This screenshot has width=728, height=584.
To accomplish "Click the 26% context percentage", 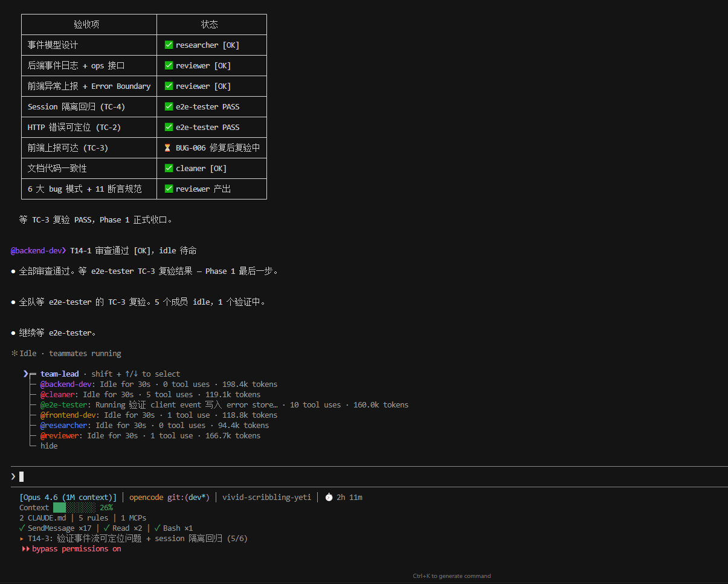I will coord(106,508).
